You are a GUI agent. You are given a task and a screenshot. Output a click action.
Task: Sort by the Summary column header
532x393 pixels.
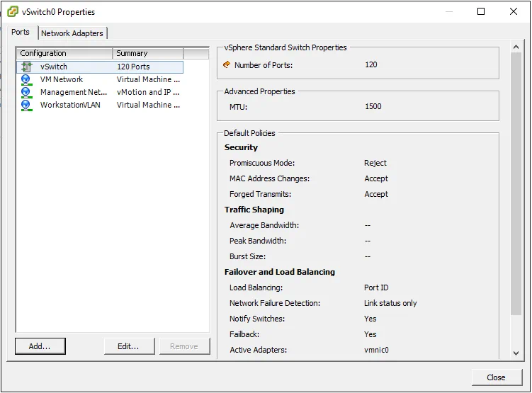point(147,53)
